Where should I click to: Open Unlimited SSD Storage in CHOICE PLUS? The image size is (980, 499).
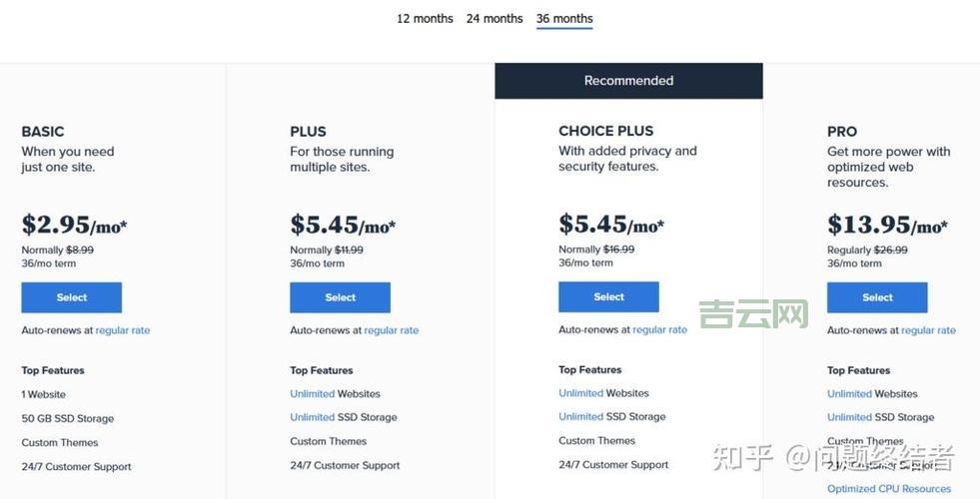pyautogui.click(x=581, y=416)
